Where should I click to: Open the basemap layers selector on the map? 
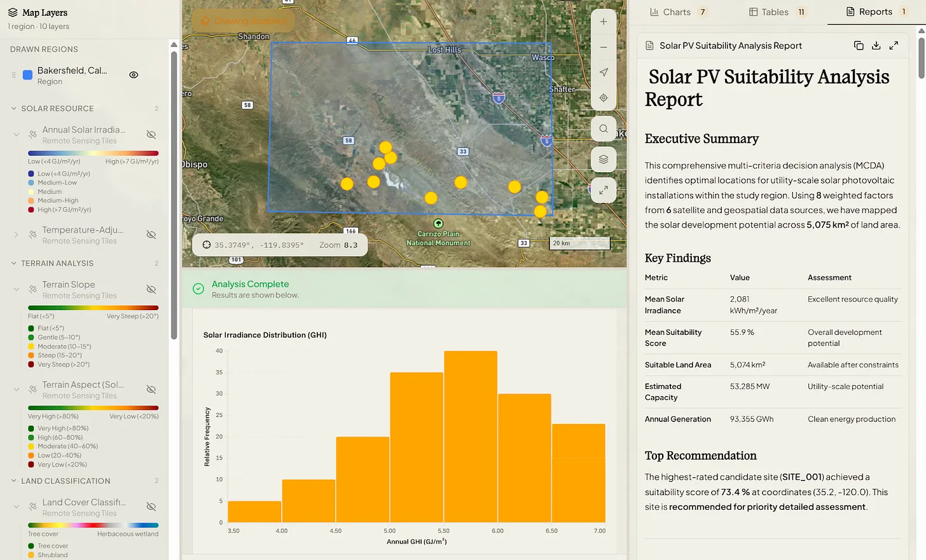[x=603, y=159]
